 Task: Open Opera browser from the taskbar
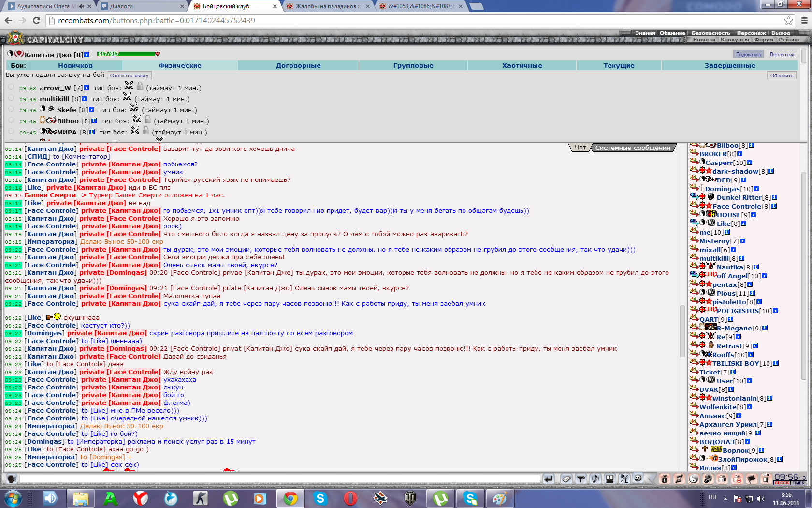click(350, 498)
